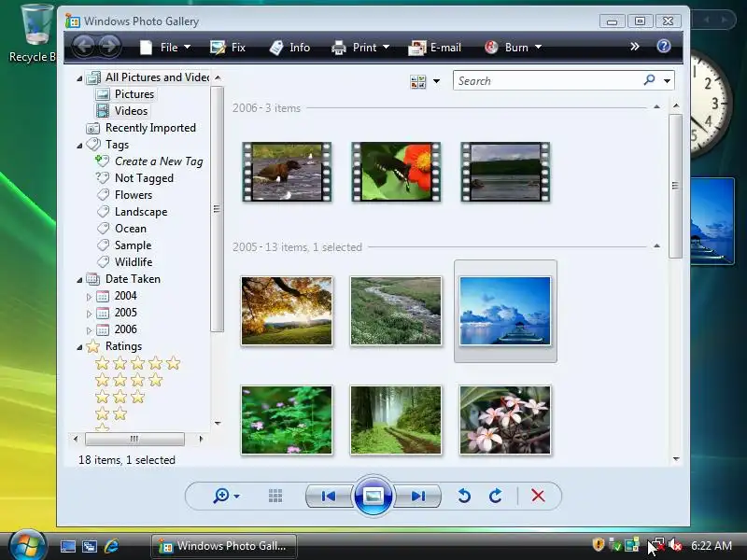Open the Windows Start orb
The height and width of the screenshot is (560, 747).
27,546
